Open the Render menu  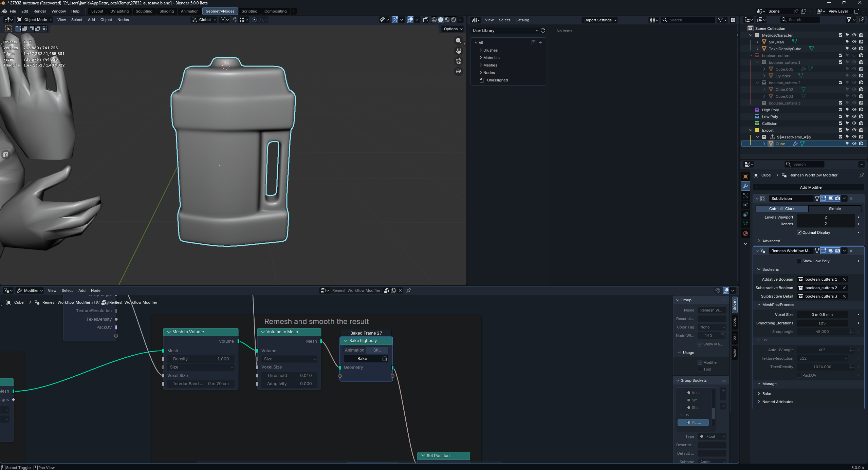tap(40, 11)
